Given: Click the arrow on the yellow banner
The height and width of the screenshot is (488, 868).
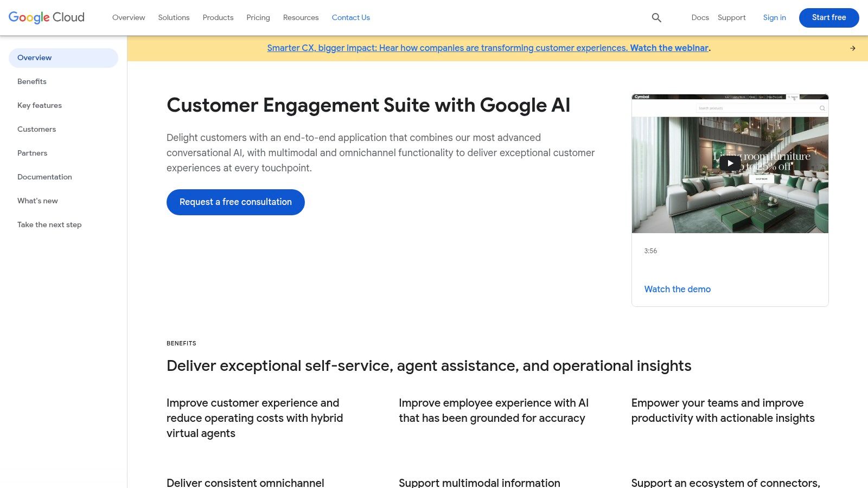Looking at the screenshot, I should pyautogui.click(x=852, y=48).
